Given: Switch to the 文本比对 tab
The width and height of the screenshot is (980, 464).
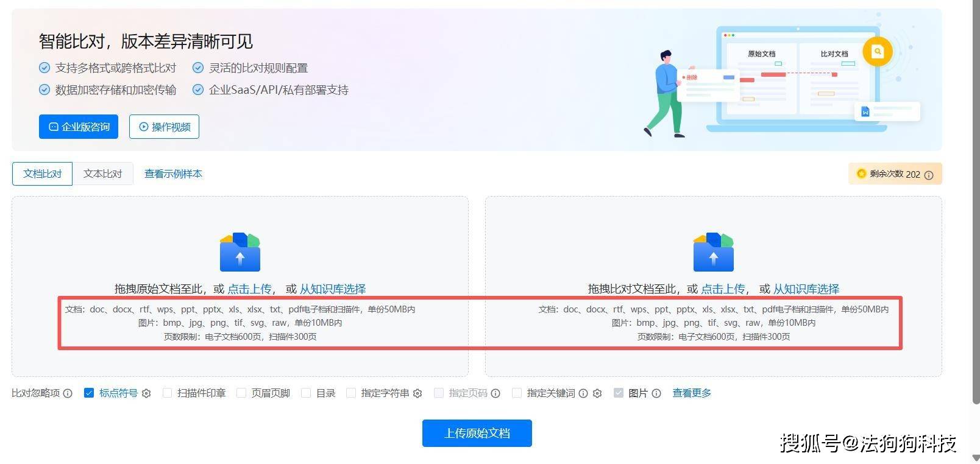Looking at the screenshot, I should coord(103,174).
